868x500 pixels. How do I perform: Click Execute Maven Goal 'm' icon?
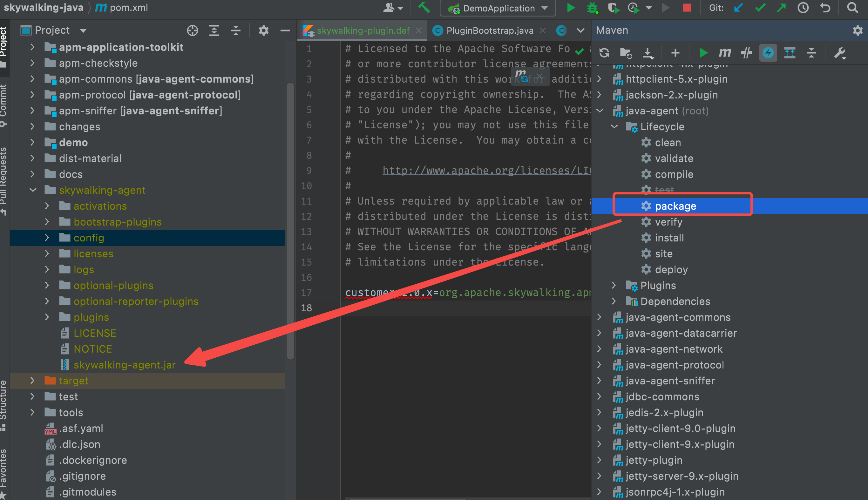(725, 52)
